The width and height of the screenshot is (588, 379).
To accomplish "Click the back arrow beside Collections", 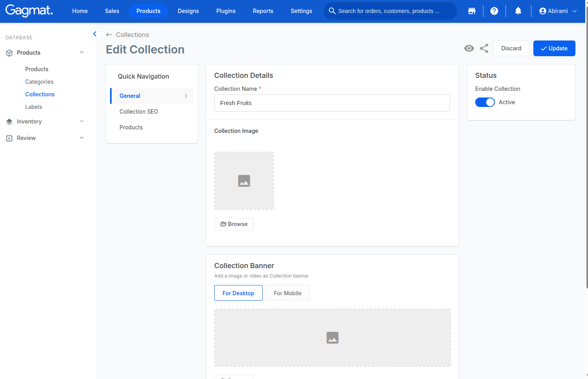I will (109, 35).
